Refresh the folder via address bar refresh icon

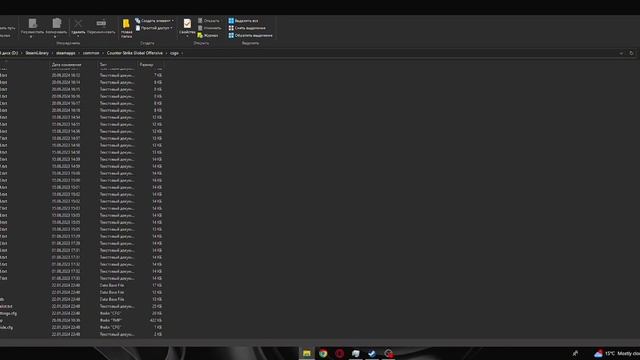631,53
